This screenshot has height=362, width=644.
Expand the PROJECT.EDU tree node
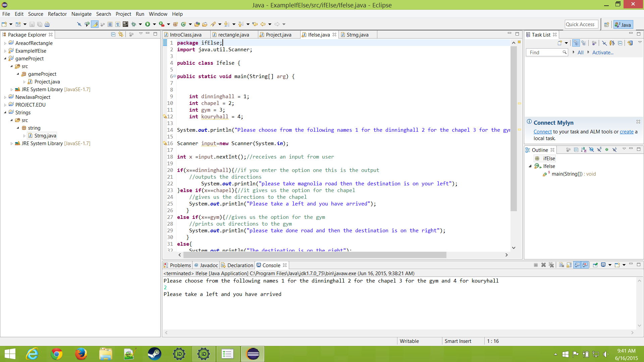coord(5,105)
